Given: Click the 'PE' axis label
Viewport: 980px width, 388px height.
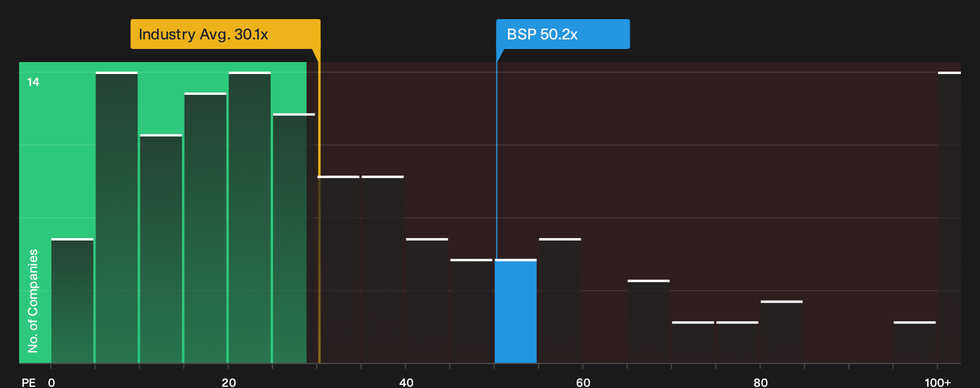Looking at the screenshot, I should pos(29,383).
